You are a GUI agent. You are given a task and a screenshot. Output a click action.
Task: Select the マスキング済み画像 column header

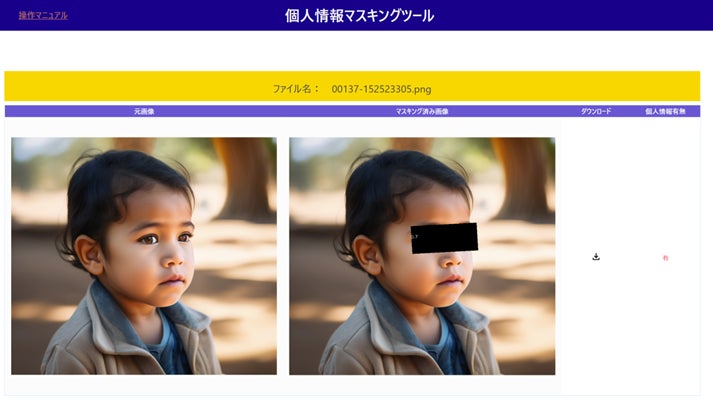click(422, 111)
